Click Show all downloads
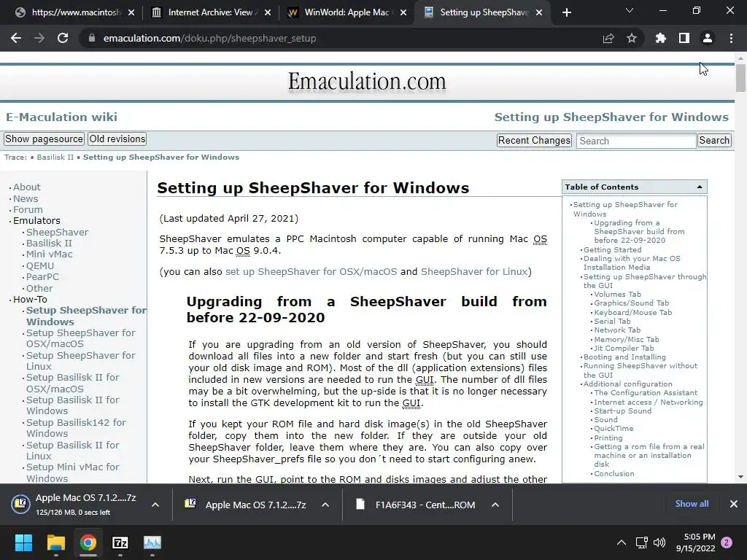The image size is (747, 560). pyautogui.click(x=692, y=504)
